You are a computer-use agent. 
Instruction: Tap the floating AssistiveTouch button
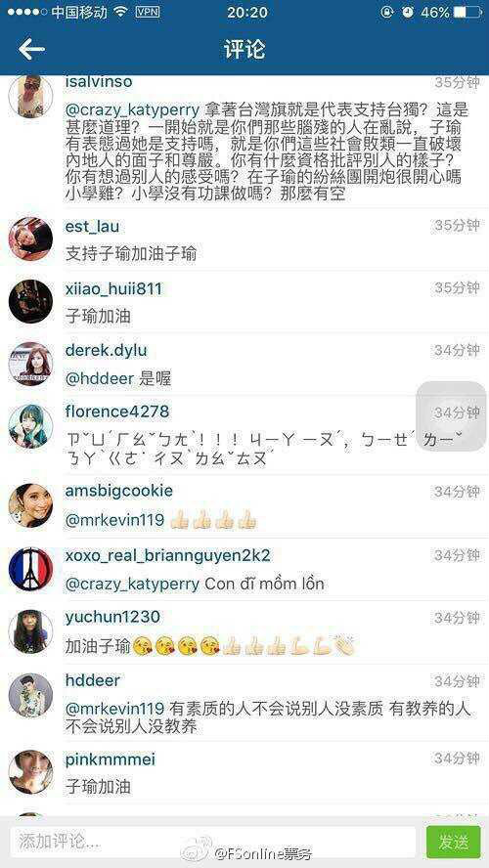(x=451, y=415)
